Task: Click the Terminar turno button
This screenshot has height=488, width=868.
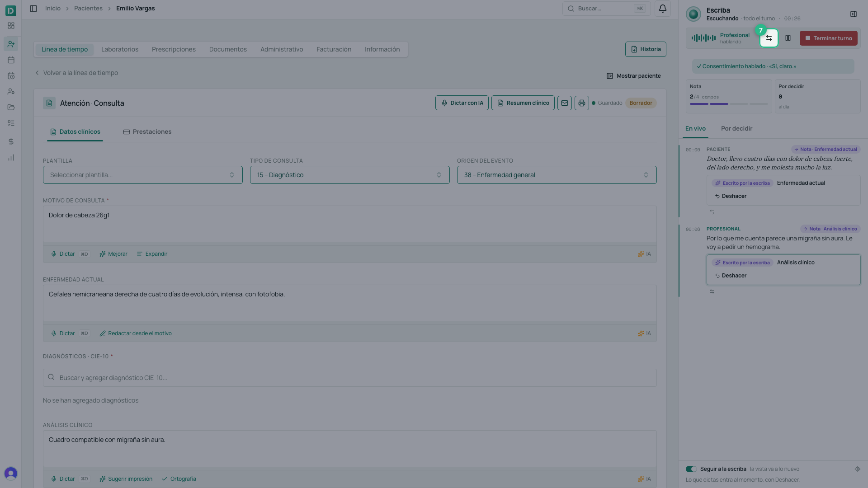Action: [x=829, y=38]
